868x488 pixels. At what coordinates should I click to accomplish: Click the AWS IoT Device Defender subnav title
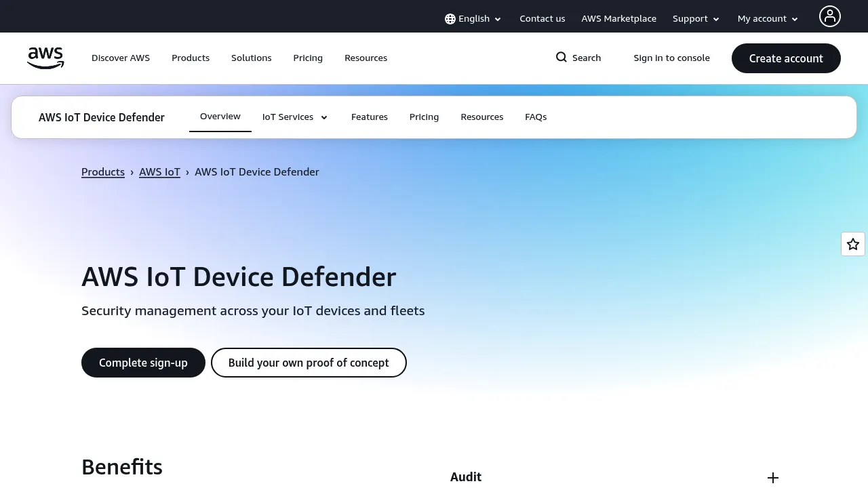[102, 117]
